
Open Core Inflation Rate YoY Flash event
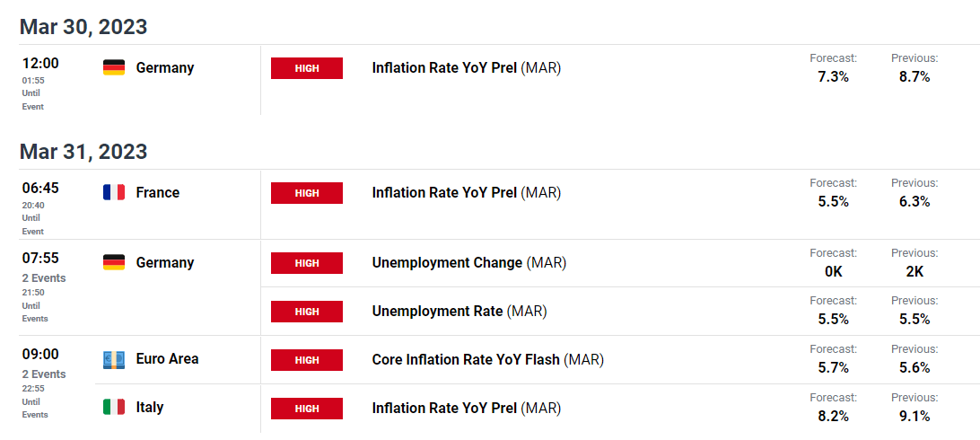point(488,360)
